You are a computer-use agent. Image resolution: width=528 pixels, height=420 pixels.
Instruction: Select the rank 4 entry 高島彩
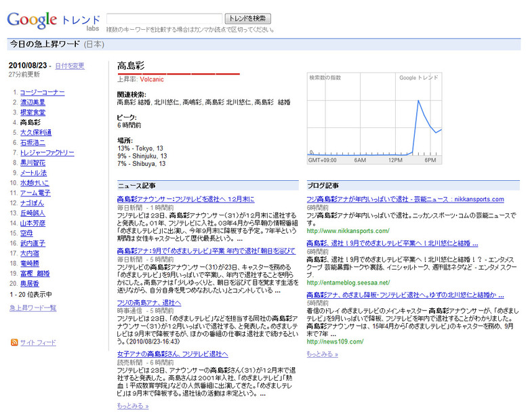point(31,123)
